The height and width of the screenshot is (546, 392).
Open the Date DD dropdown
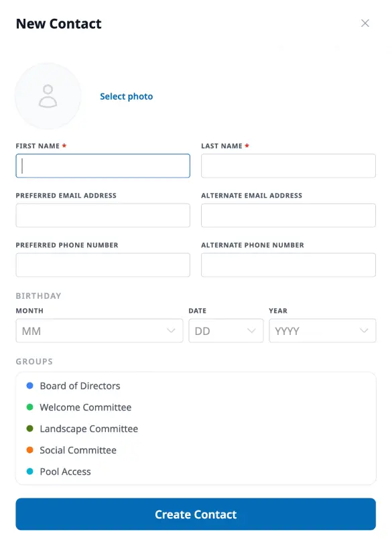point(226,330)
